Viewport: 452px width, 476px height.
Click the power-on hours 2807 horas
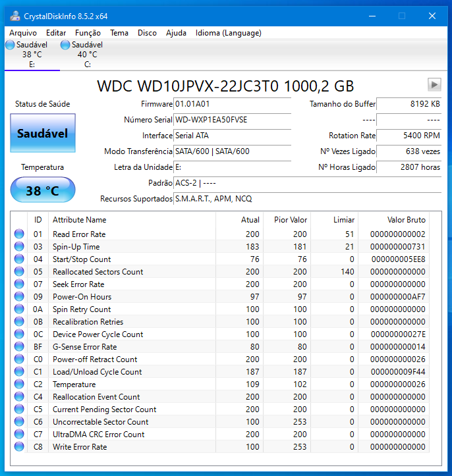point(409,167)
